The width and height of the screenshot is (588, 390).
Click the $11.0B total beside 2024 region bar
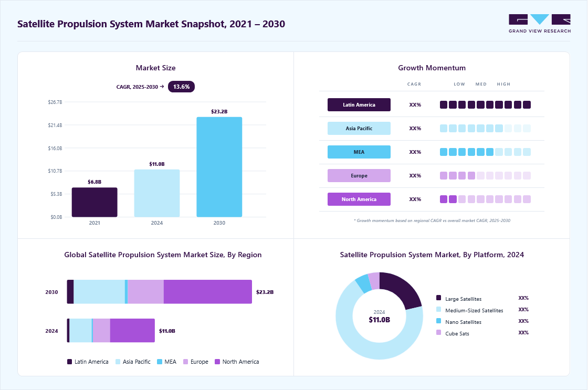[167, 331]
